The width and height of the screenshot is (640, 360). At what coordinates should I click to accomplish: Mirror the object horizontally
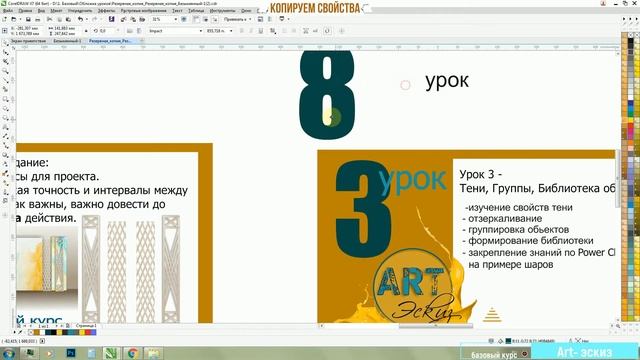point(129,31)
